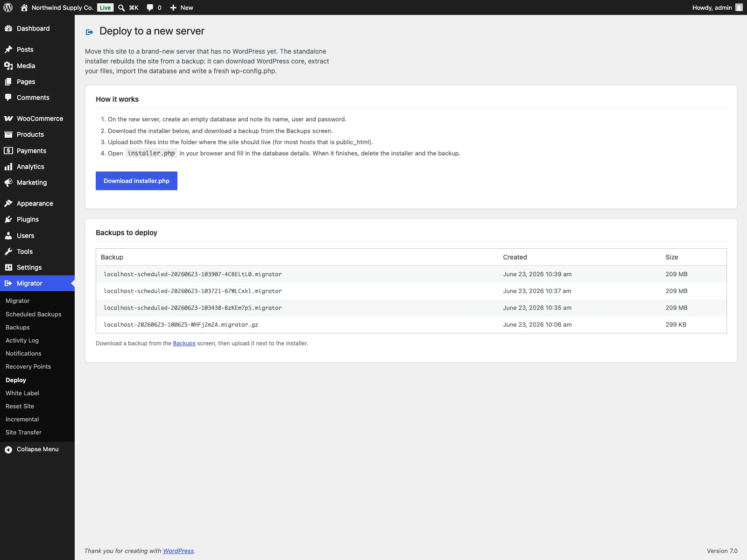Open Notifications submenu item

[23, 354]
